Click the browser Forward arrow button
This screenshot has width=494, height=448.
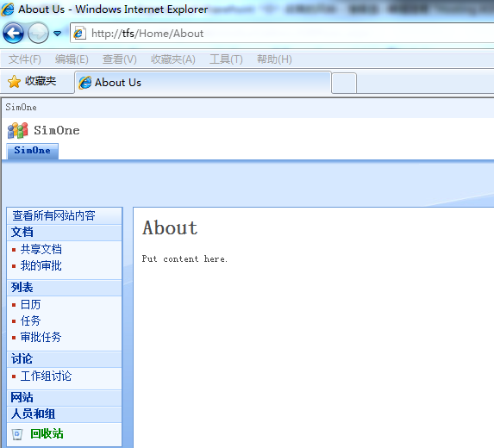coord(38,33)
